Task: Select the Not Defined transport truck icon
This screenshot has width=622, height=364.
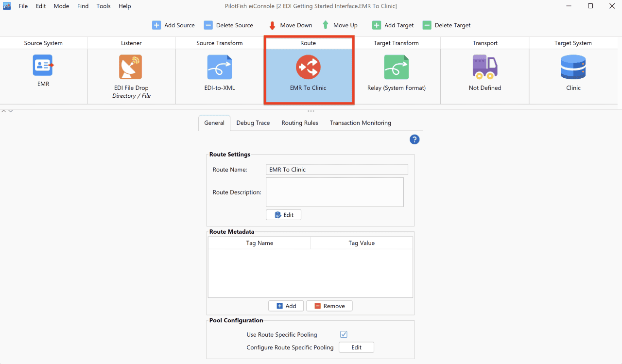Action: (x=485, y=67)
